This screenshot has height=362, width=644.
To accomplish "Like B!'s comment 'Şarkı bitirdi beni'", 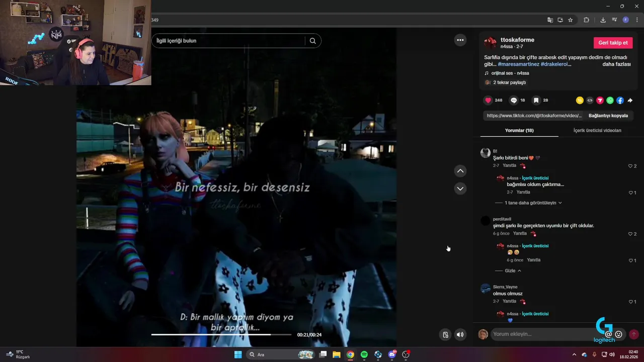I will [630, 166].
